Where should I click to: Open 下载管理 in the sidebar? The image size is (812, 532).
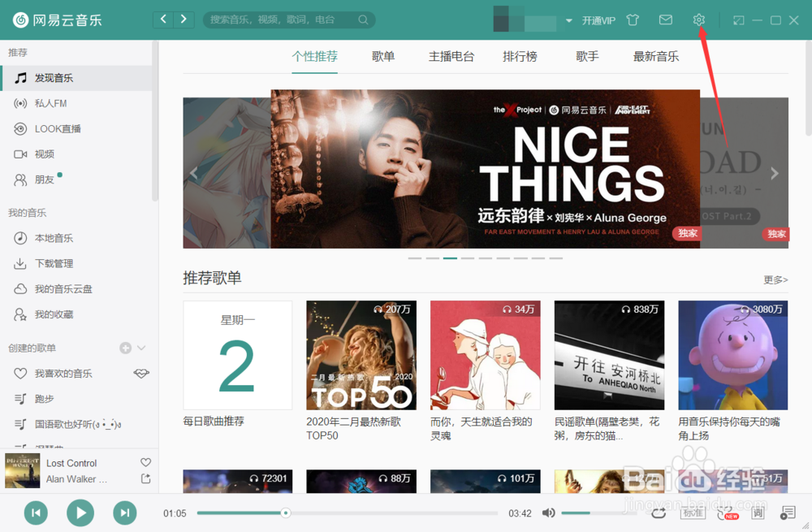click(76, 263)
